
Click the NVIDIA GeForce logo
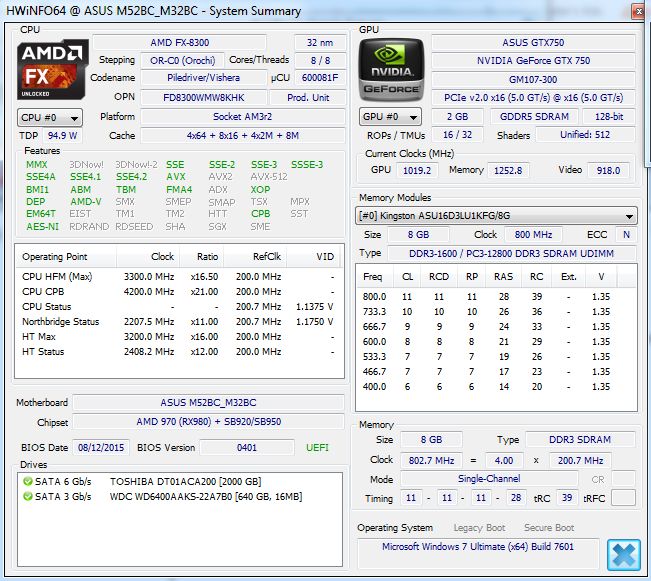pyautogui.click(x=391, y=70)
